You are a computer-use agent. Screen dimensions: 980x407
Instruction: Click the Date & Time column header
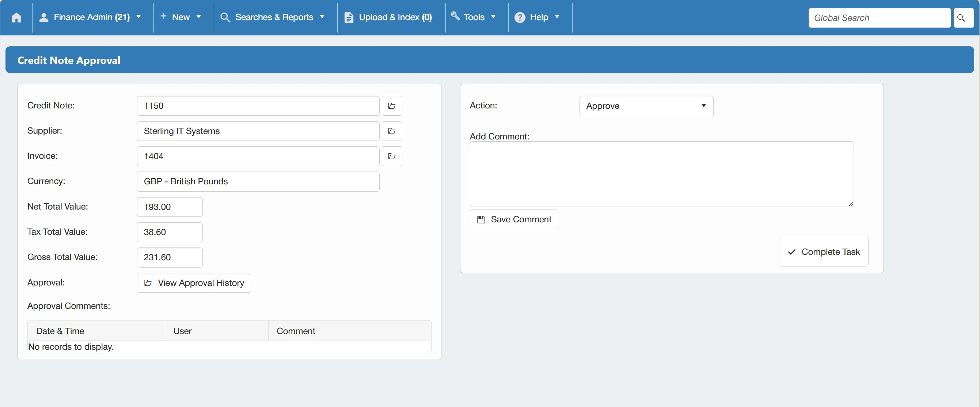pyautogui.click(x=96, y=331)
